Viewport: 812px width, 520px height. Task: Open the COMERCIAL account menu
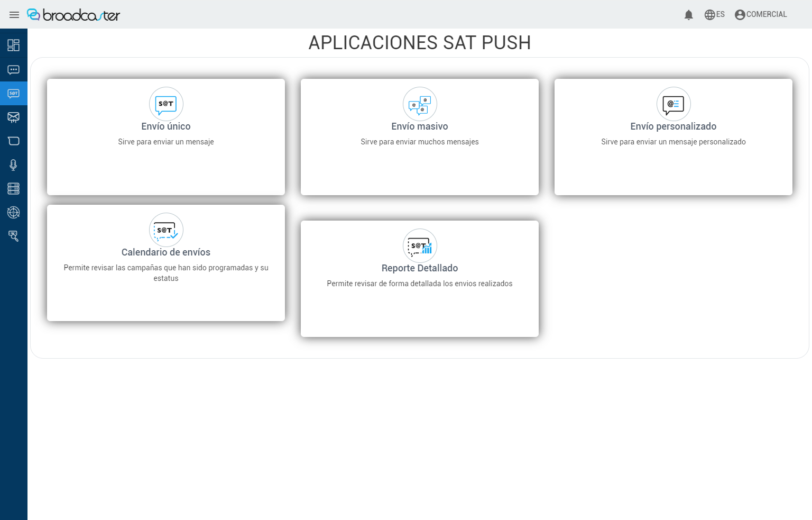click(761, 14)
